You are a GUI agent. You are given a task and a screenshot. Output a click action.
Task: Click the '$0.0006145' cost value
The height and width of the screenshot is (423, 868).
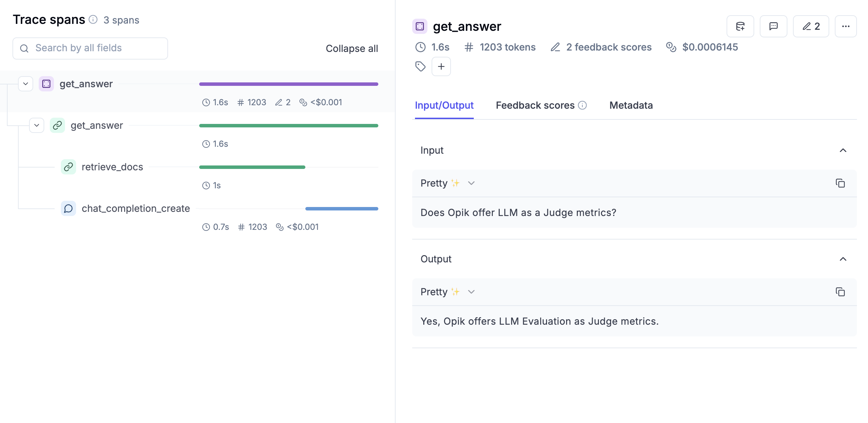coord(710,47)
